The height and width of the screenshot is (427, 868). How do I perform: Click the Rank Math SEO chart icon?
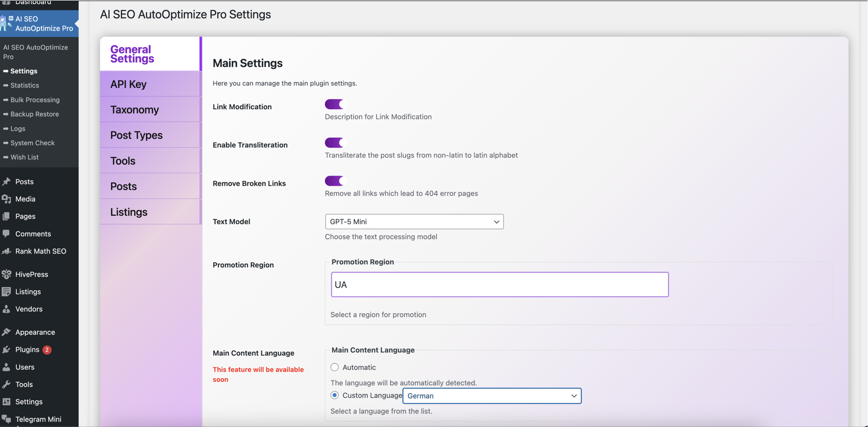6,251
